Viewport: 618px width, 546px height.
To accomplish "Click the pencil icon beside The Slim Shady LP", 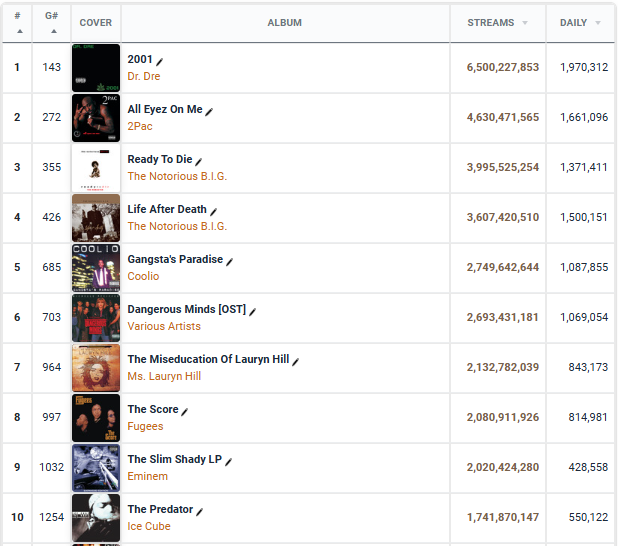I will click(x=228, y=462).
